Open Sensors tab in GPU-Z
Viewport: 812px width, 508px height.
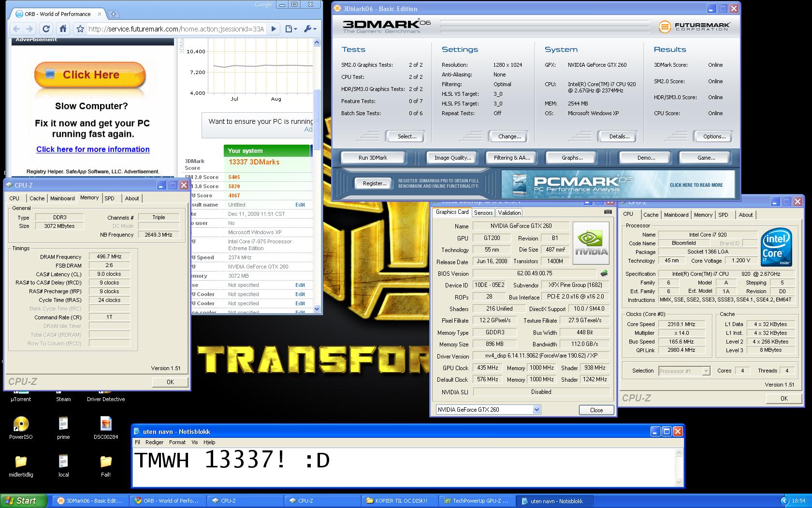coord(483,213)
